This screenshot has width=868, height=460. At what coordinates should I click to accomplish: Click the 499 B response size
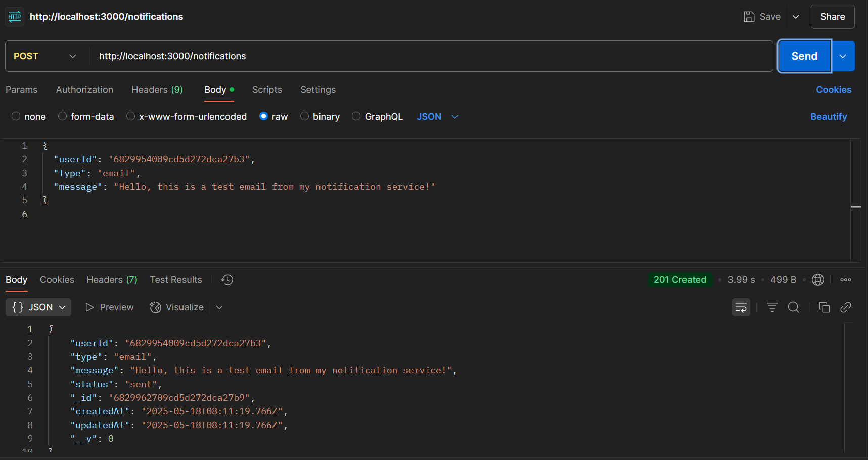pos(783,280)
